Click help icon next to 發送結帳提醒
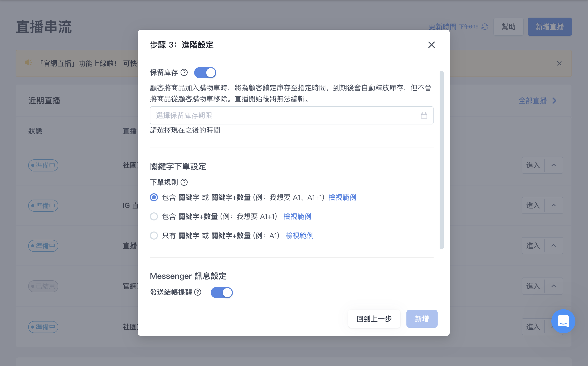This screenshot has width=588, height=366. point(198,292)
